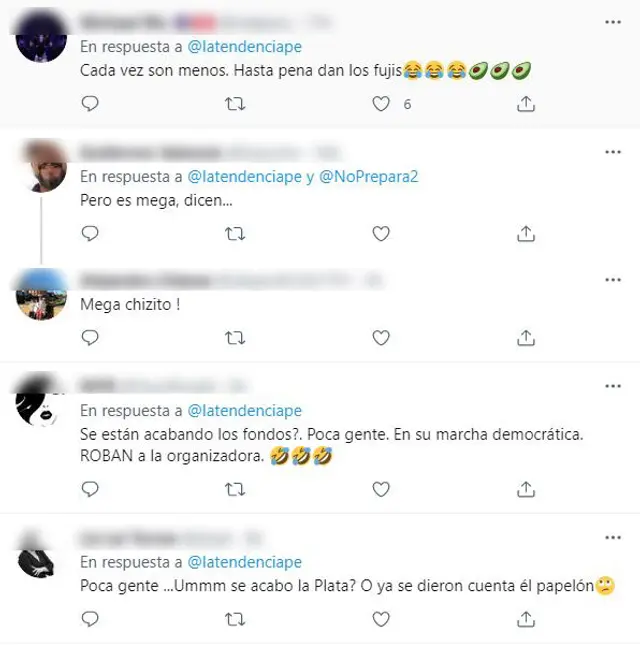The height and width of the screenshot is (646, 640).
Task: Share the 'Cada vez son menos' tweet
Action: (526, 104)
